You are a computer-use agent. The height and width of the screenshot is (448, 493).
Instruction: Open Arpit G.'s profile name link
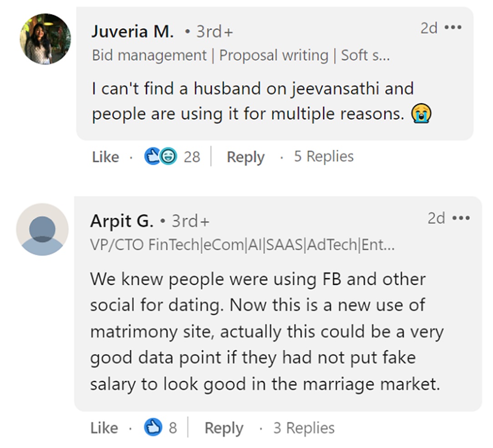[x=122, y=221]
